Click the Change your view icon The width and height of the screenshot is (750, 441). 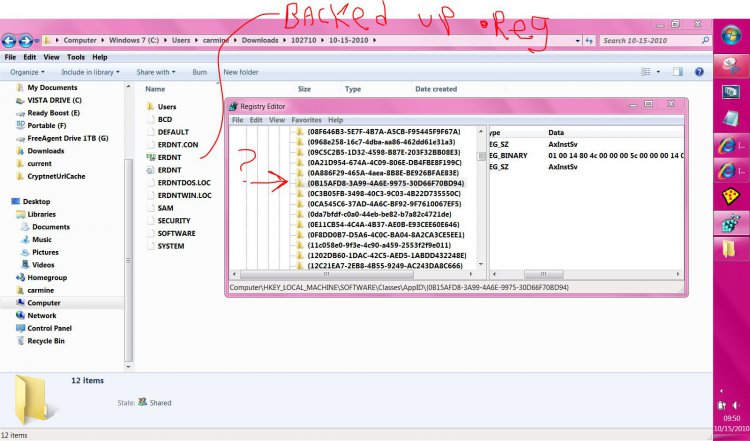[x=646, y=72]
